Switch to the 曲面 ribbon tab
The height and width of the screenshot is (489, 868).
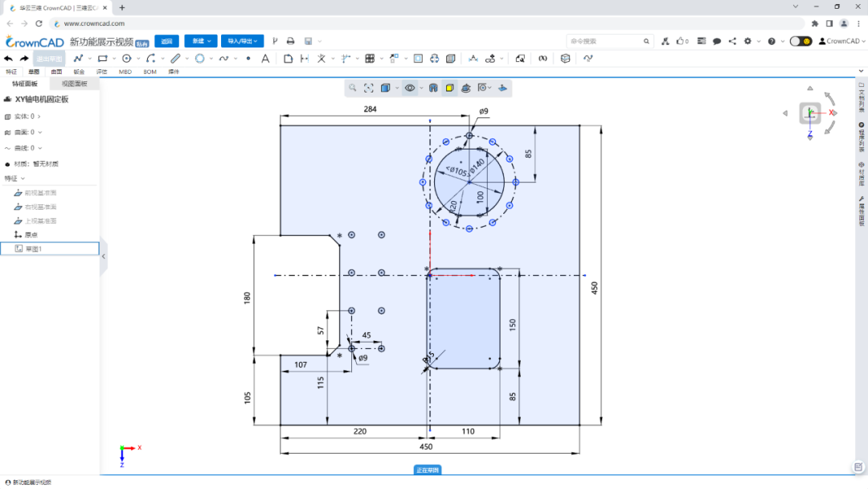56,72
